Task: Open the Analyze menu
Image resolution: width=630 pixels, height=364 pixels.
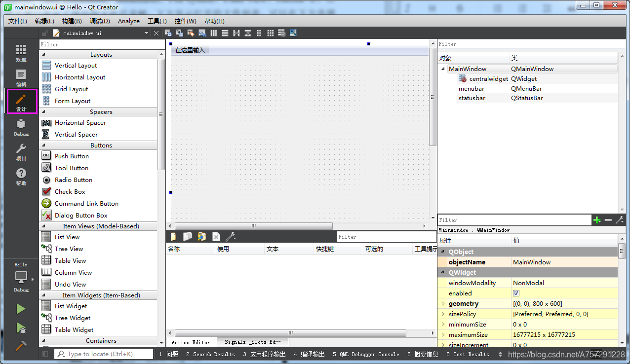Action: [x=129, y=21]
